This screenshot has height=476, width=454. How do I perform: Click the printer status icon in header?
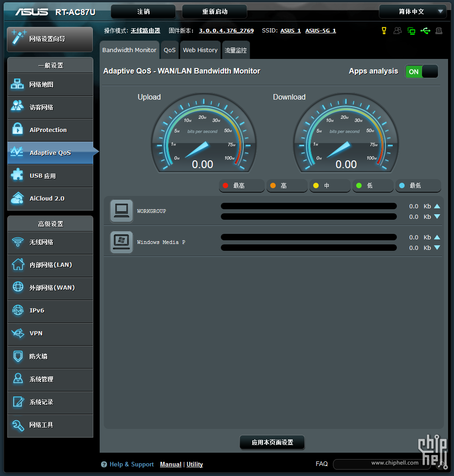coord(439,31)
